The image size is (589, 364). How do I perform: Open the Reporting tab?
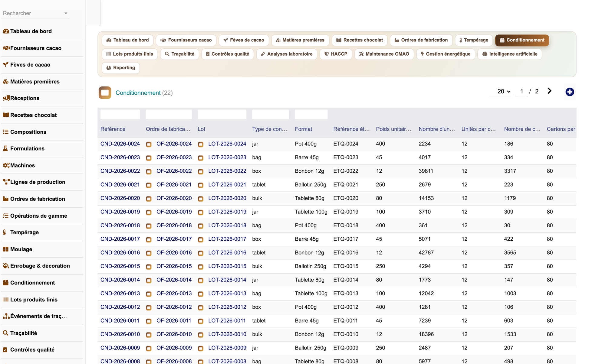coord(121,68)
